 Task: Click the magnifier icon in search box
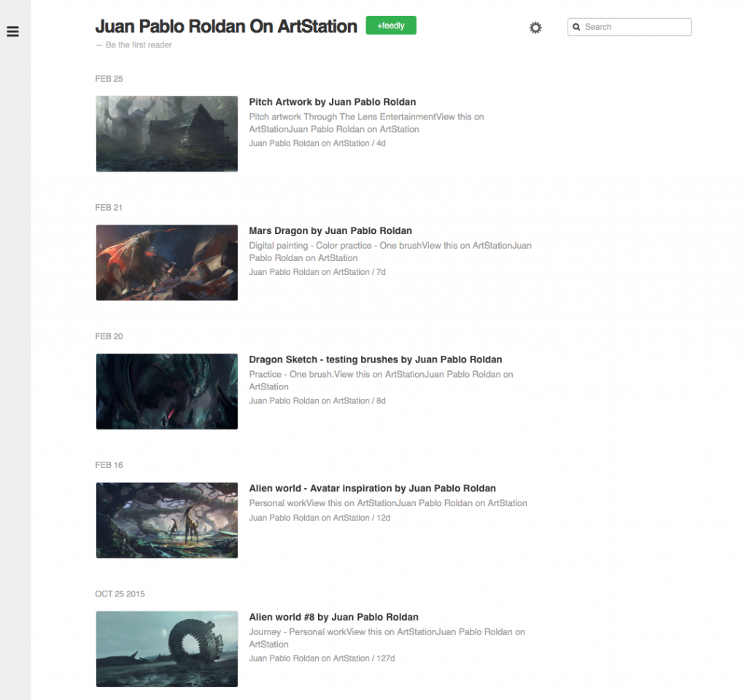coord(576,27)
